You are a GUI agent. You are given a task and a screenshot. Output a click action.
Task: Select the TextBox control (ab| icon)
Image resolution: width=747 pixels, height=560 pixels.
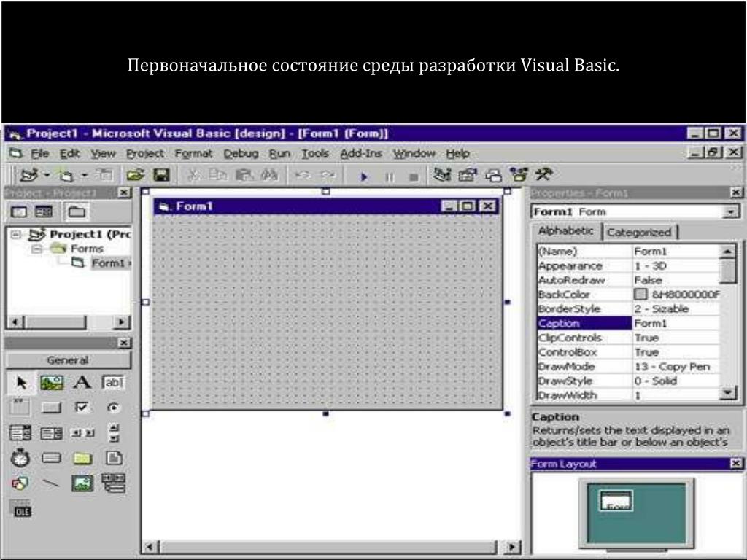tap(113, 382)
